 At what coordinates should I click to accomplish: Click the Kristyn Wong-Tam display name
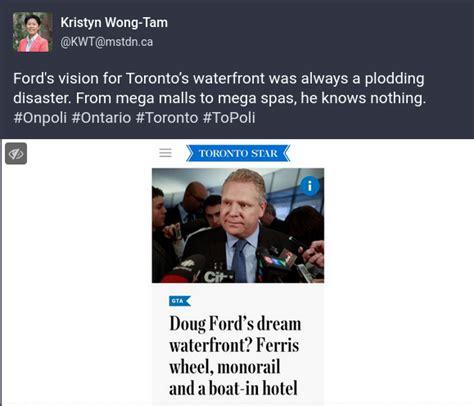[114, 23]
